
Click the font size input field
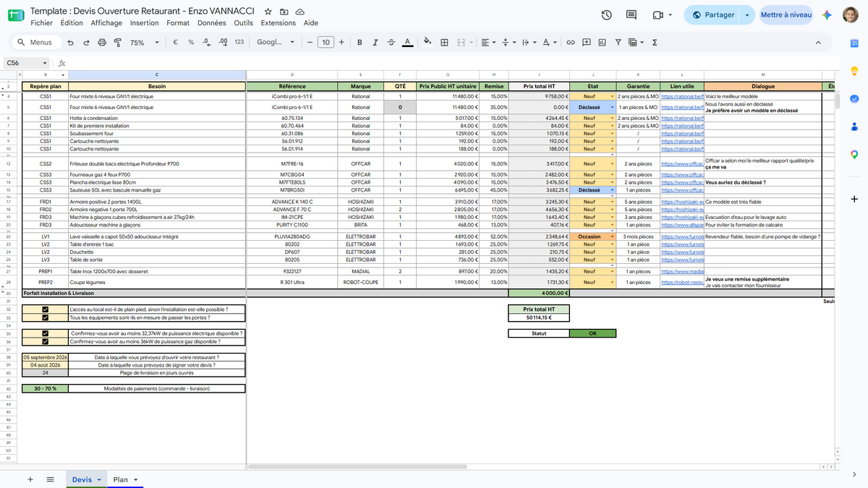point(326,43)
